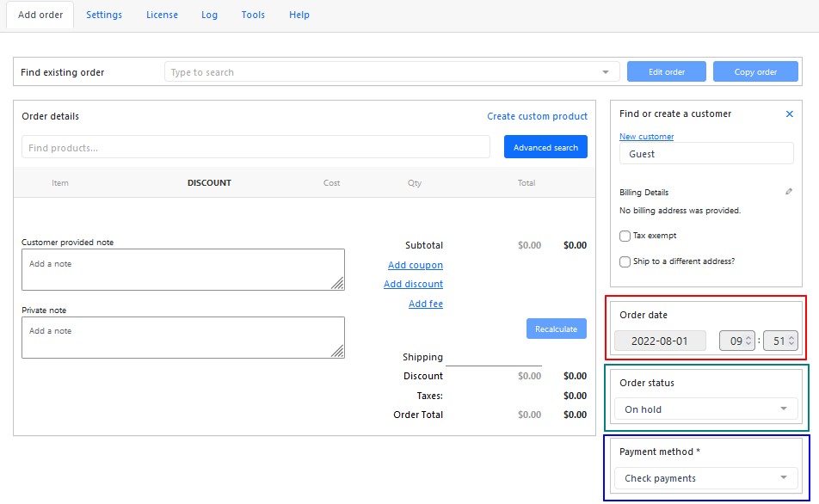Click the Add coupon link

coord(416,265)
